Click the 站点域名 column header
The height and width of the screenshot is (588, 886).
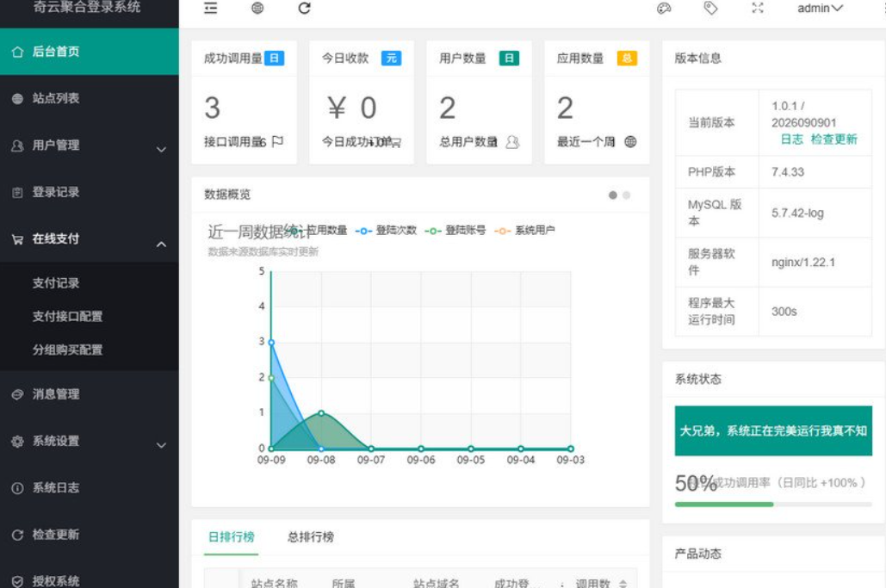(437, 584)
